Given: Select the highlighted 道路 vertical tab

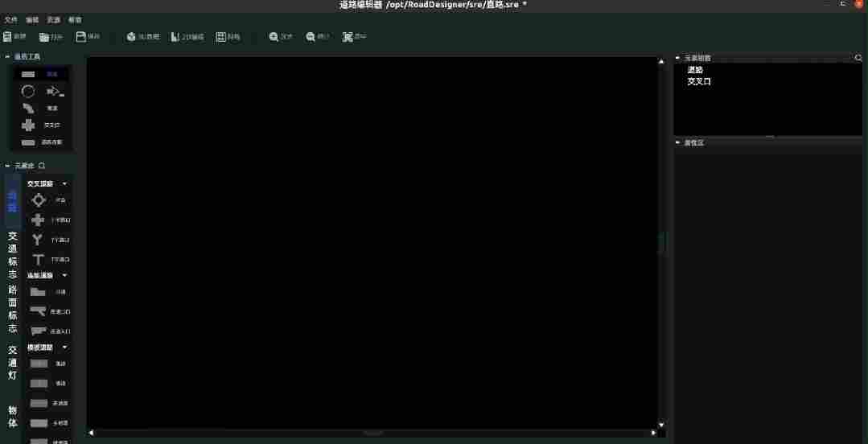Looking at the screenshot, I should click(x=13, y=201).
